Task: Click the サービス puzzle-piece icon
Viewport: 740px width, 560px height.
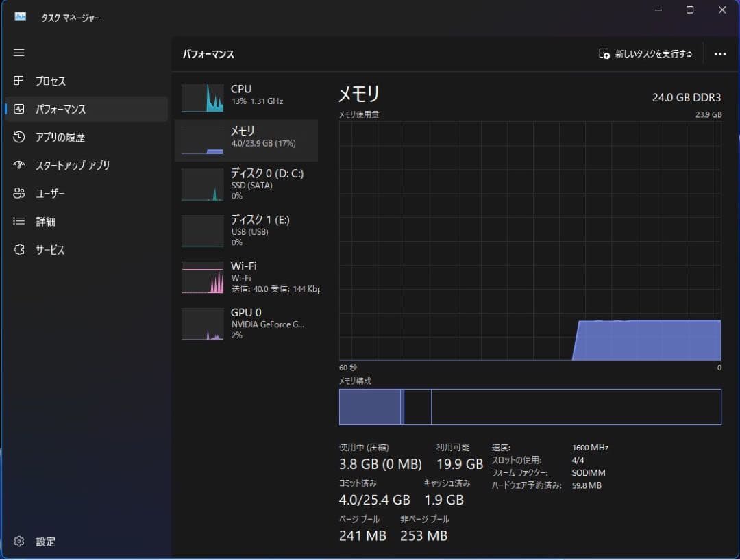Action: (x=19, y=250)
